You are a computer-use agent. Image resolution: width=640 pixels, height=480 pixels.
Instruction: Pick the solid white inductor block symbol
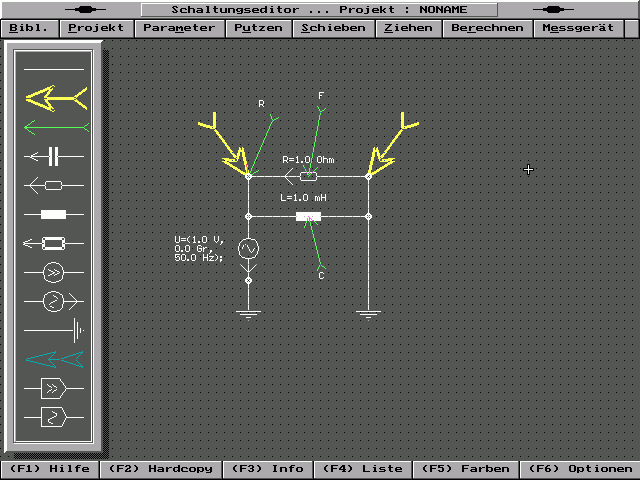pos(54,213)
